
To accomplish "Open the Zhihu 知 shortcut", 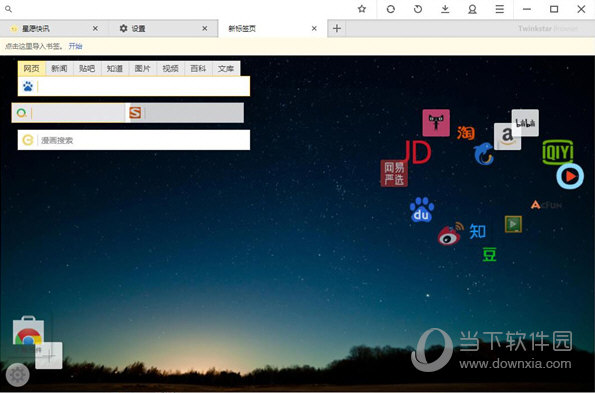I will [x=477, y=231].
